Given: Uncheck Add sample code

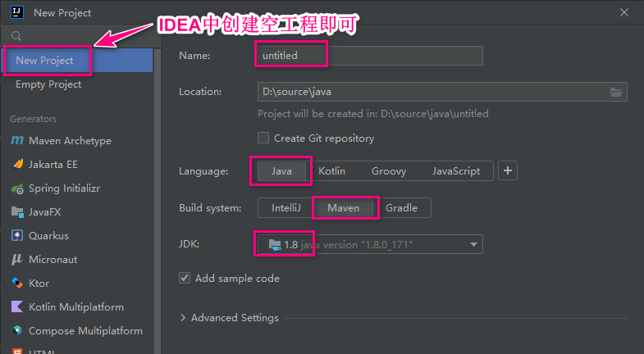Looking at the screenshot, I should click(185, 278).
